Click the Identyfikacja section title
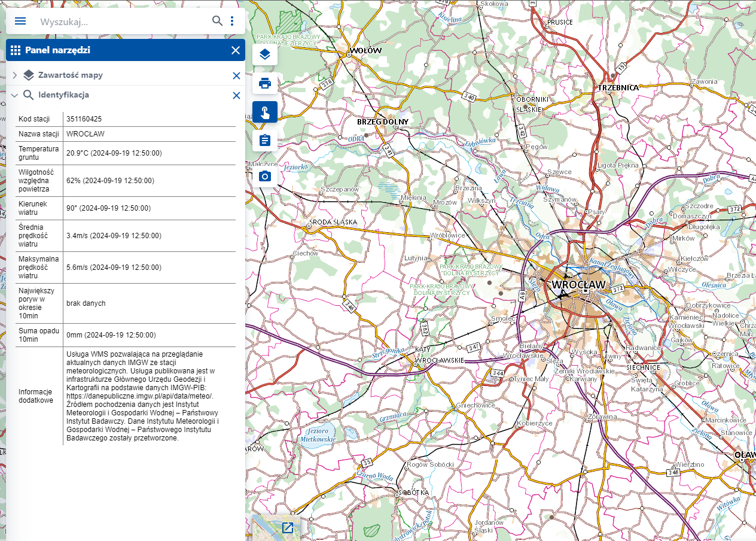Screen dimensions: 756x541 tap(63, 95)
